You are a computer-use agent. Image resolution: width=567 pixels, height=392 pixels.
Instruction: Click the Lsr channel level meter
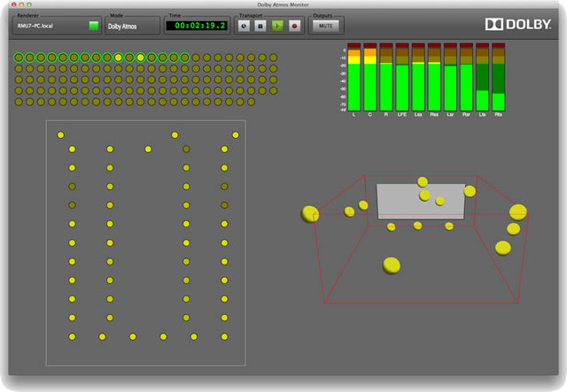(x=450, y=77)
